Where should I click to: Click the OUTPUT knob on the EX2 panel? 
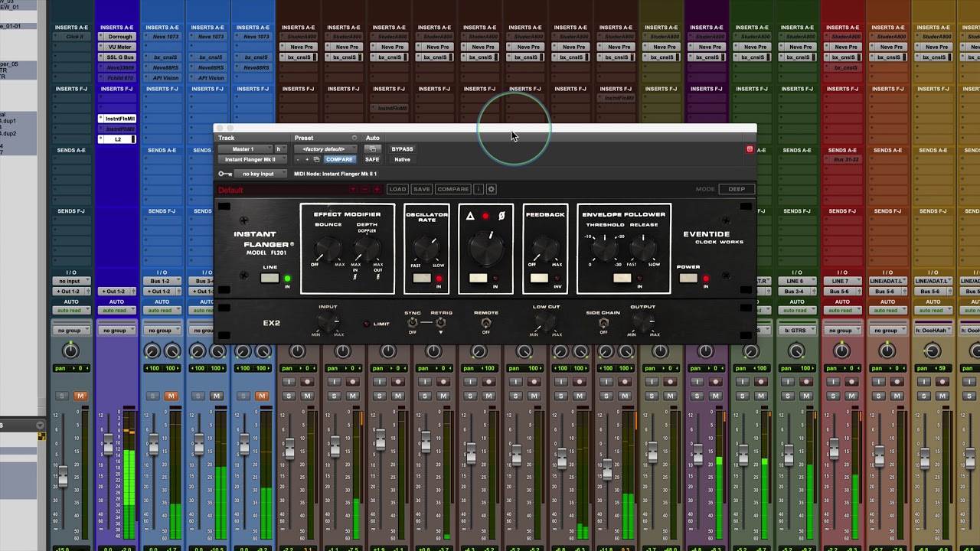point(643,322)
